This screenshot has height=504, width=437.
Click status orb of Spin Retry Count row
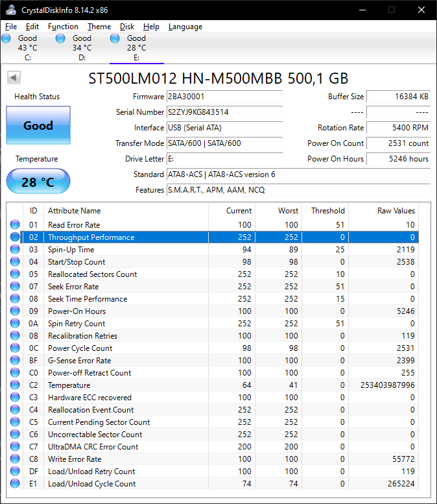pyautogui.click(x=15, y=323)
